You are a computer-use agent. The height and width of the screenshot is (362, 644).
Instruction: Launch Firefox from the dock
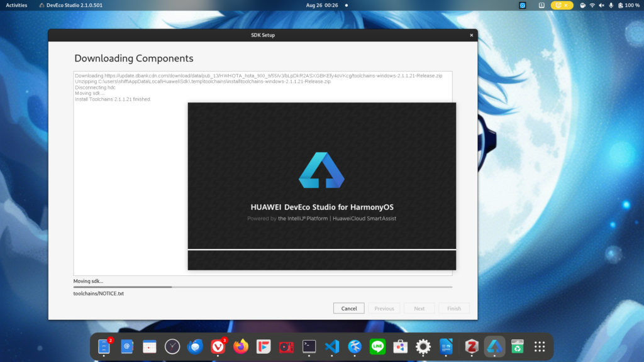[240, 346]
